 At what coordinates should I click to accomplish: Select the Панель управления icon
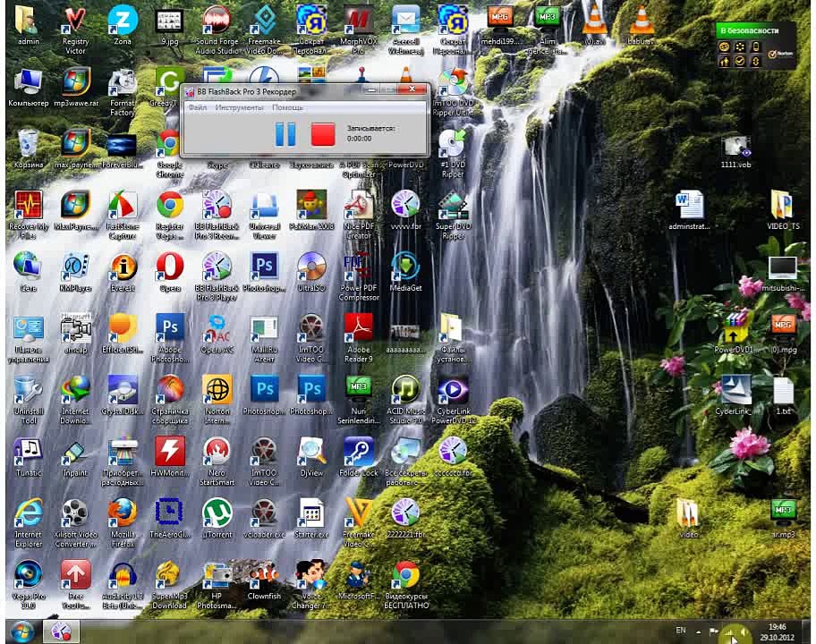28,338
